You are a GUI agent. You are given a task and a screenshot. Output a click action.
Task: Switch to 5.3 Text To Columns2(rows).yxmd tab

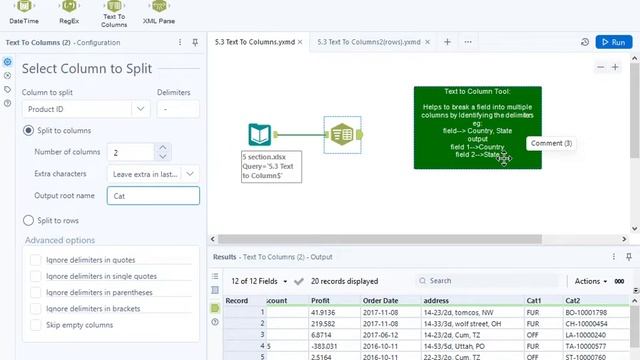(369, 42)
